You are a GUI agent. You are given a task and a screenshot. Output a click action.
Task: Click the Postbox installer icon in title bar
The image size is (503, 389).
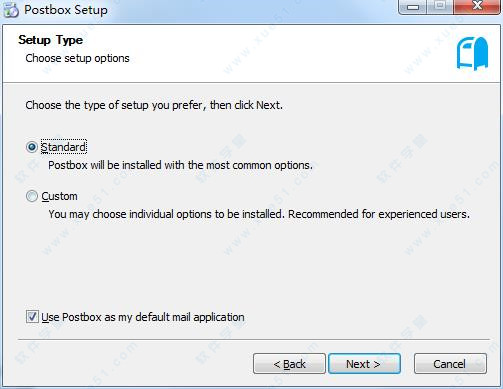click(x=10, y=10)
